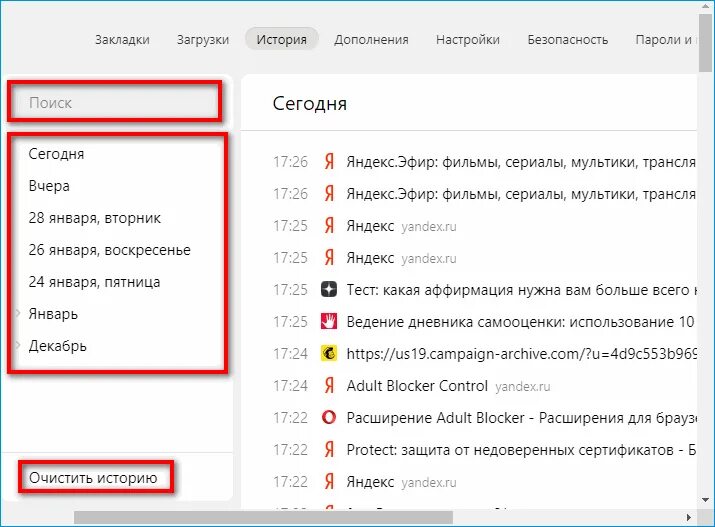Click the vertical scrollbar thumb
715x527 pixels.
705,42
